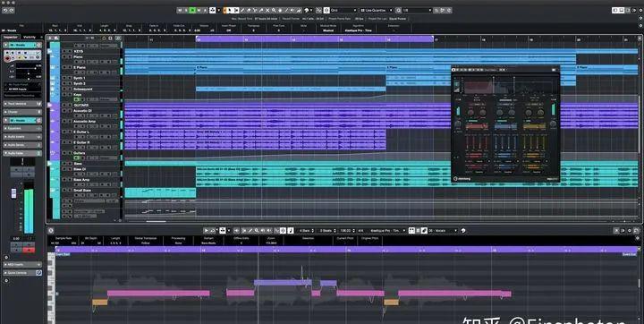Click the purple locator range in the top ruler
Screen dimensions: 644x324
pyautogui.click(x=315, y=39)
